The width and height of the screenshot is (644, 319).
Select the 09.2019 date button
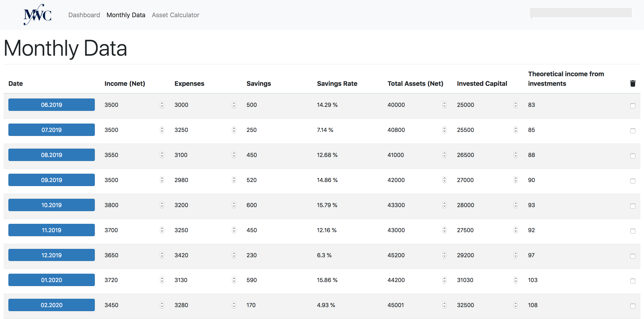pos(51,180)
